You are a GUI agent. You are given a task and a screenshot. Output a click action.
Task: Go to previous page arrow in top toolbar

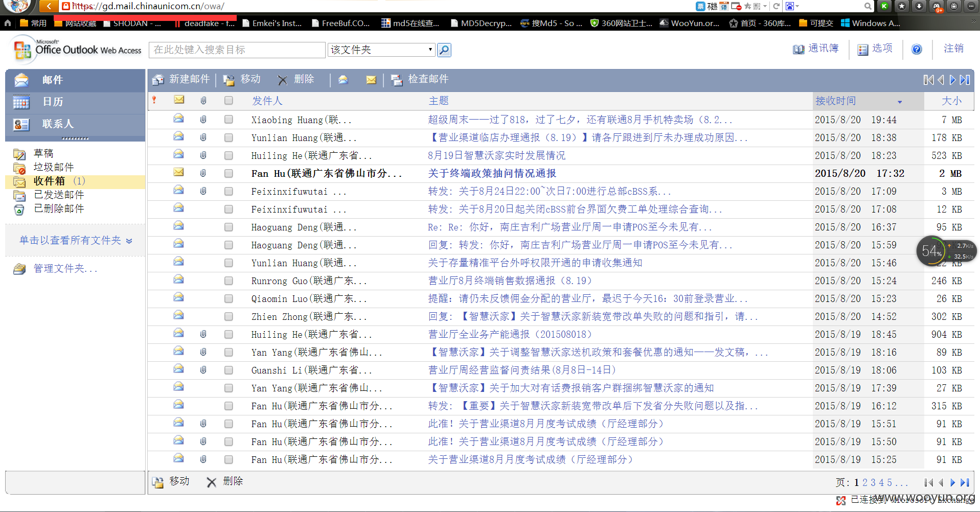click(x=941, y=80)
